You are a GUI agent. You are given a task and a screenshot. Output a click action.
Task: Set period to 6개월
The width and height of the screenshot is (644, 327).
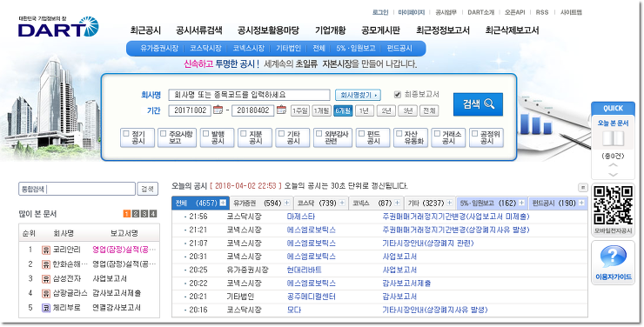(x=343, y=110)
